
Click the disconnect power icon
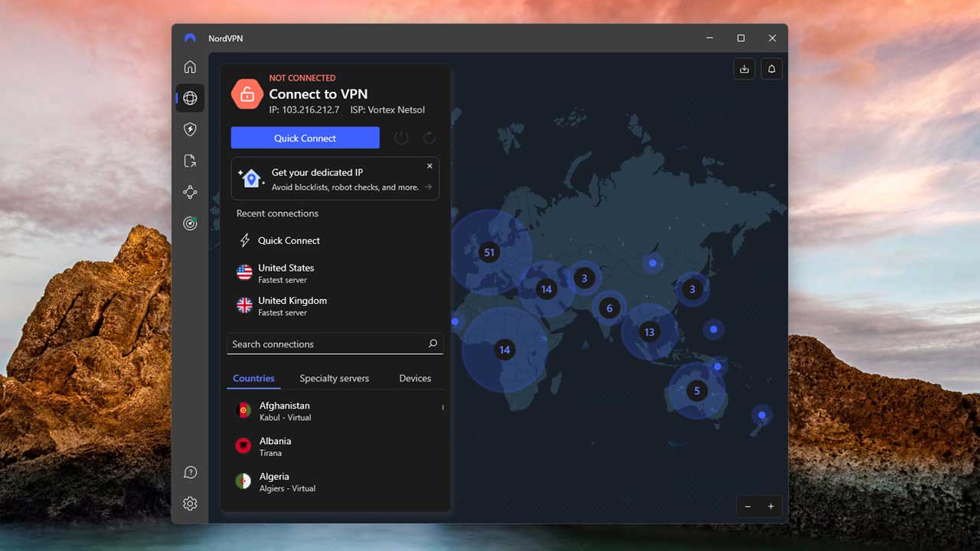[401, 138]
